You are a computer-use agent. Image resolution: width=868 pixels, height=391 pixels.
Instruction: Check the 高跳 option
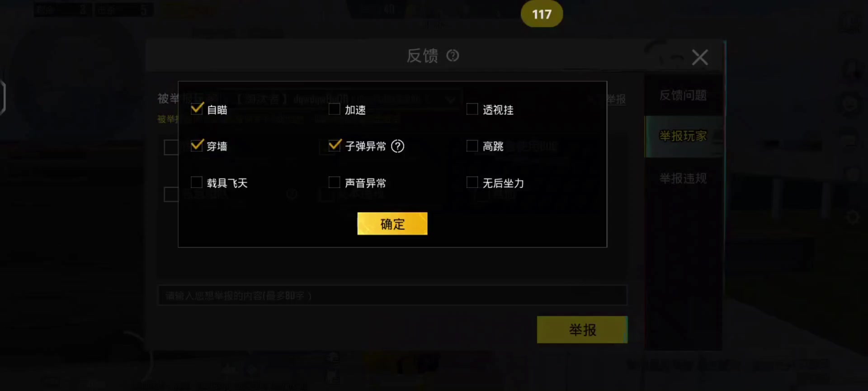point(472,146)
